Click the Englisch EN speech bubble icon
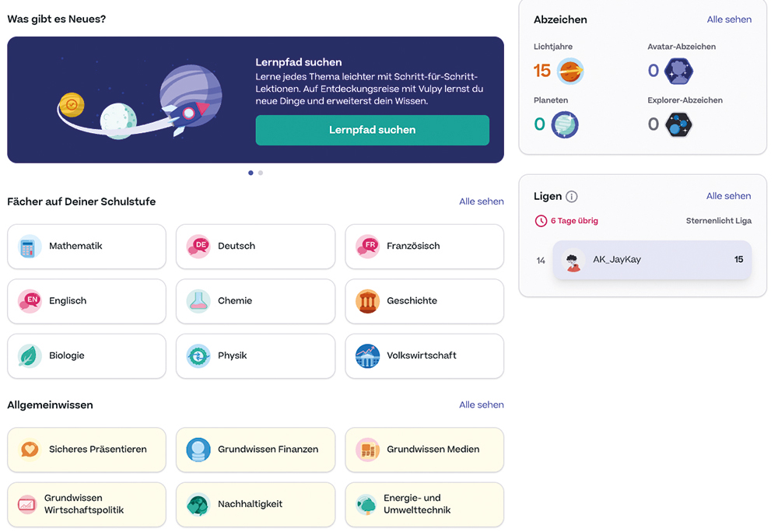The width and height of the screenshot is (778, 532). 30,301
